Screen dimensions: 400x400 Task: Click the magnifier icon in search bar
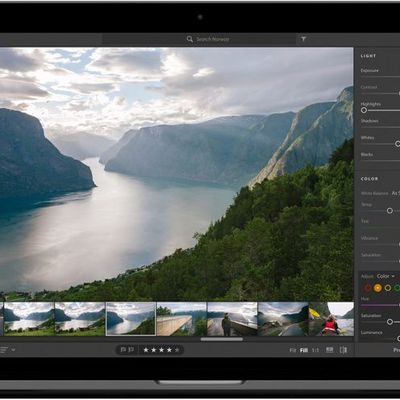[x=190, y=39]
